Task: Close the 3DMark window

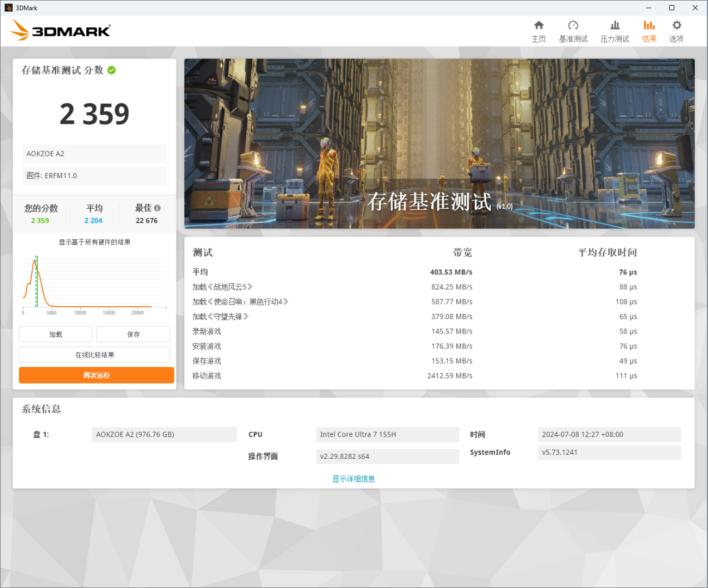Action: point(695,8)
